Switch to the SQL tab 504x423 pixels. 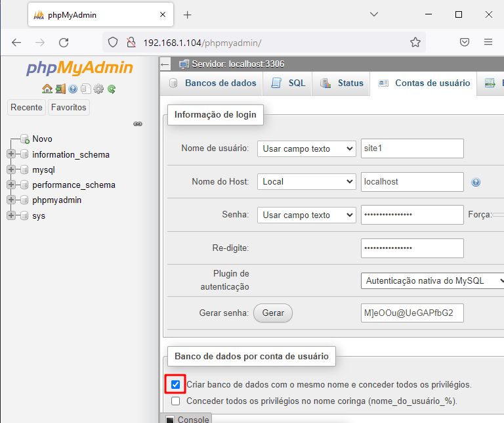(287, 83)
